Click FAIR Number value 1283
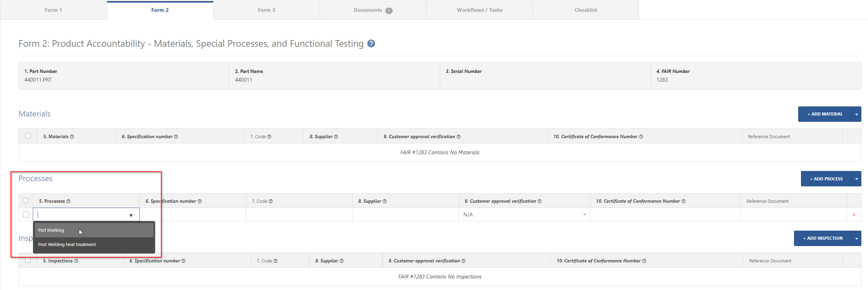The height and width of the screenshot is (290, 868). click(662, 80)
